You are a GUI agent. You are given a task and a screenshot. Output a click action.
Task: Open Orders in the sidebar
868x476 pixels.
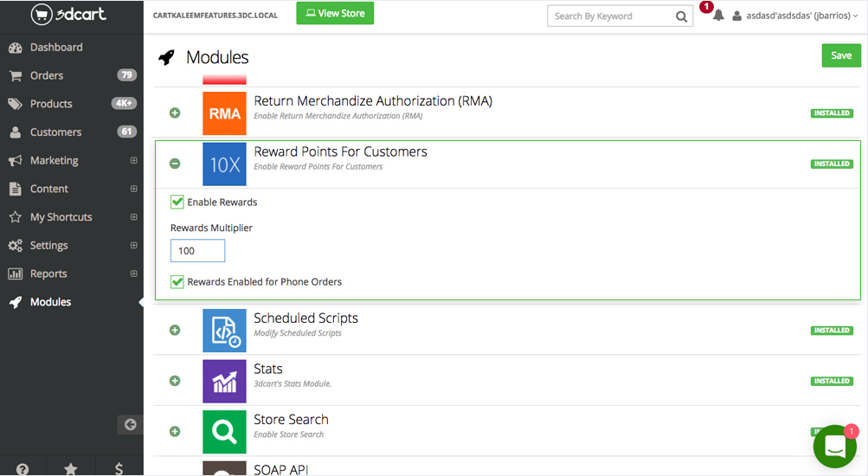[47, 75]
